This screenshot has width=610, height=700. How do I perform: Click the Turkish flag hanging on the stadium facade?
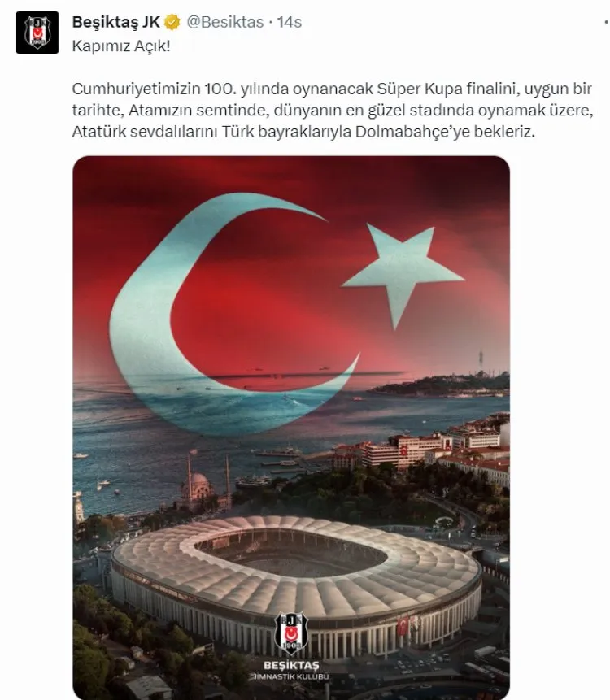pos(403,626)
